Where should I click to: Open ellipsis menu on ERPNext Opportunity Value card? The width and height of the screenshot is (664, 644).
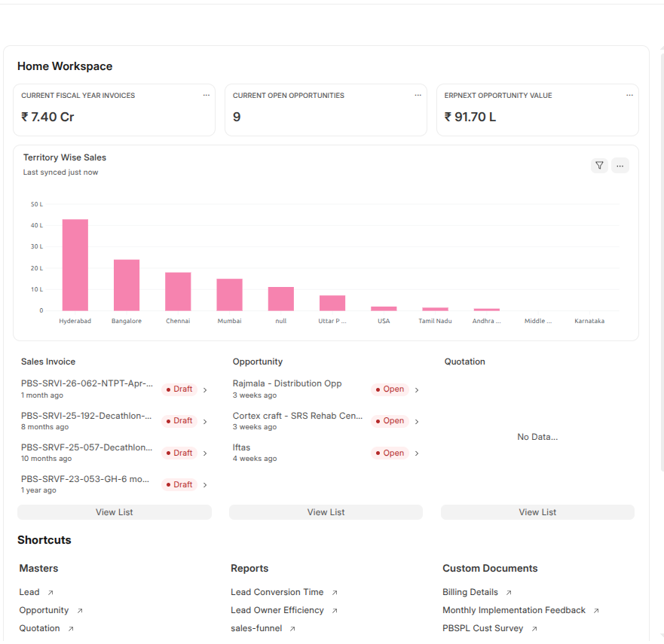coord(629,95)
